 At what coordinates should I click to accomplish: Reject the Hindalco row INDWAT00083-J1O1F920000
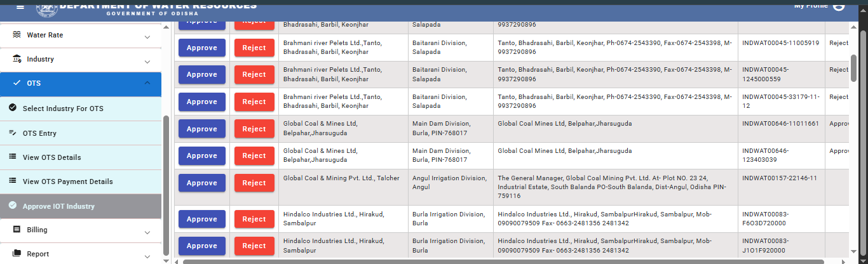tap(254, 246)
